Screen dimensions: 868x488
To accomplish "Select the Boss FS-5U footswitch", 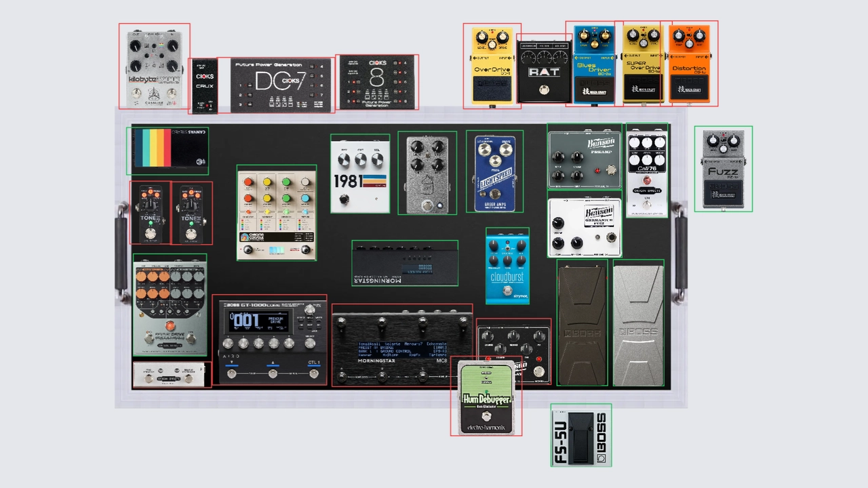I will coord(580,435).
